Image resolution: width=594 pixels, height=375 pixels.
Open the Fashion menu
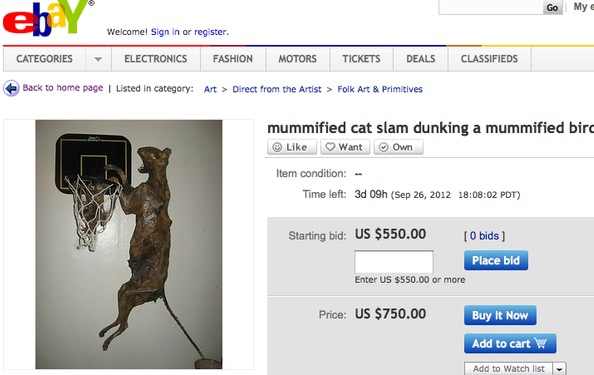point(233,59)
